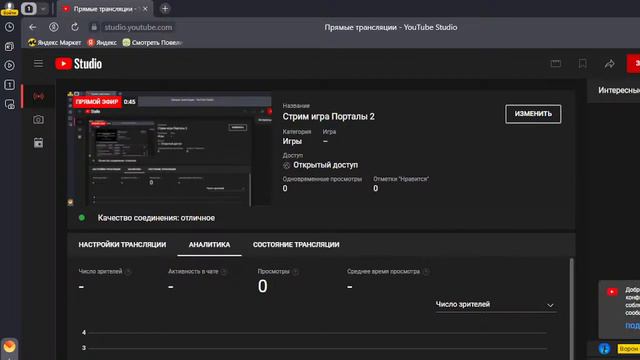Screen dimensions: 640x360
Task: Click the ПРЯМОЙ ЭФИР live badge
Action: click(x=97, y=102)
